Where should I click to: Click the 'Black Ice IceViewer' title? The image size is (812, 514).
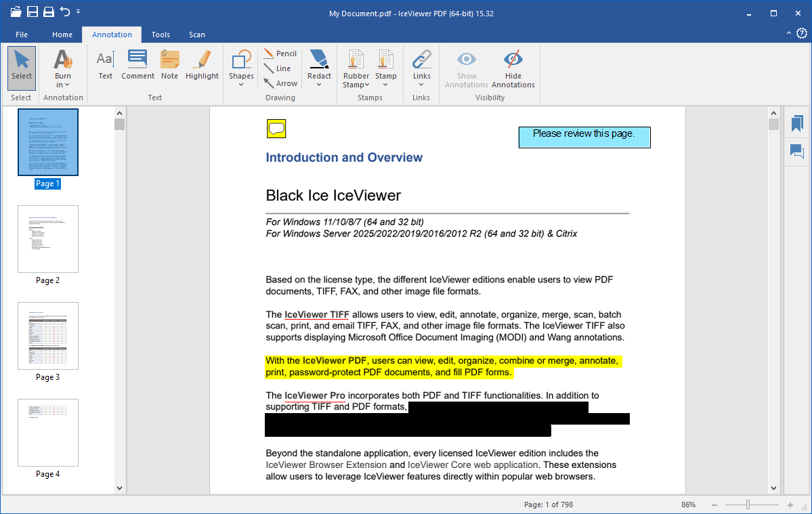point(333,196)
